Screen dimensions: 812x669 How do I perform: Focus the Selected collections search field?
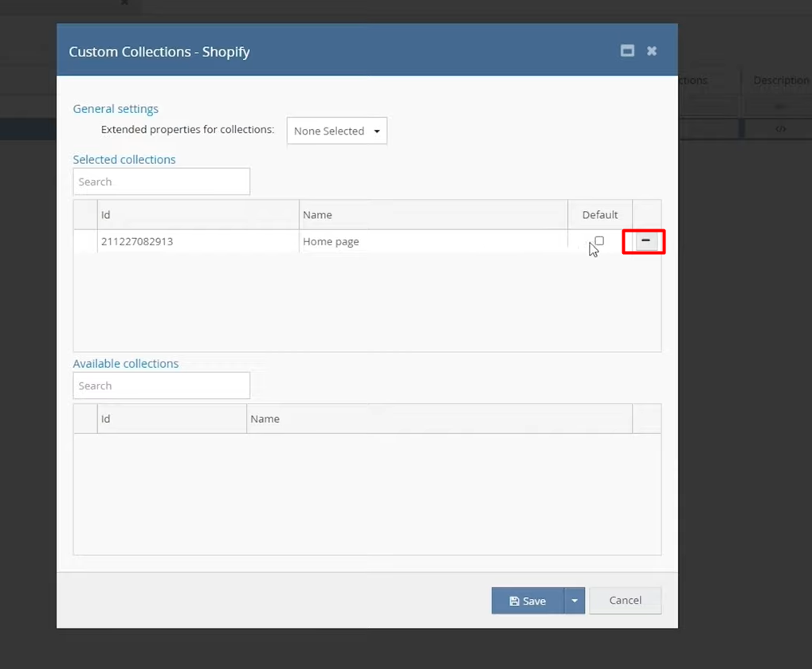pos(162,182)
